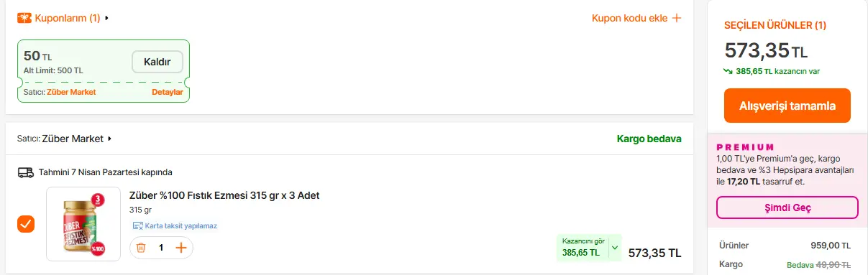Open the coupon Detaylar link
Image resolution: width=868 pixels, height=275 pixels.
click(167, 92)
